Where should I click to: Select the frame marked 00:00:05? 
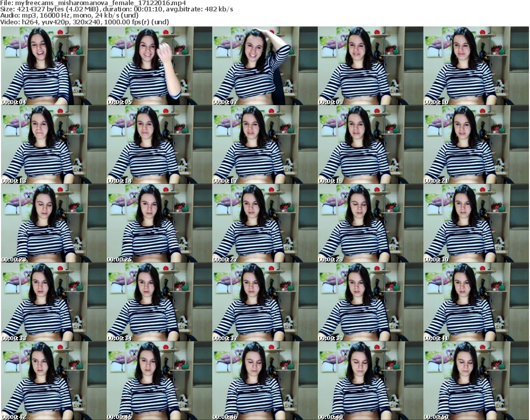tap(159, 66)
